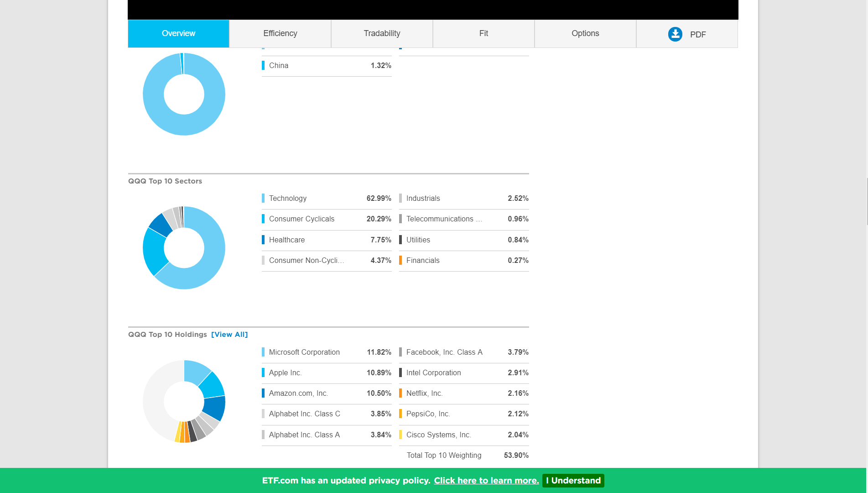Click the QQQ Top 10 Sectors donut chart

pyautogui.click(x=184, y=248)
